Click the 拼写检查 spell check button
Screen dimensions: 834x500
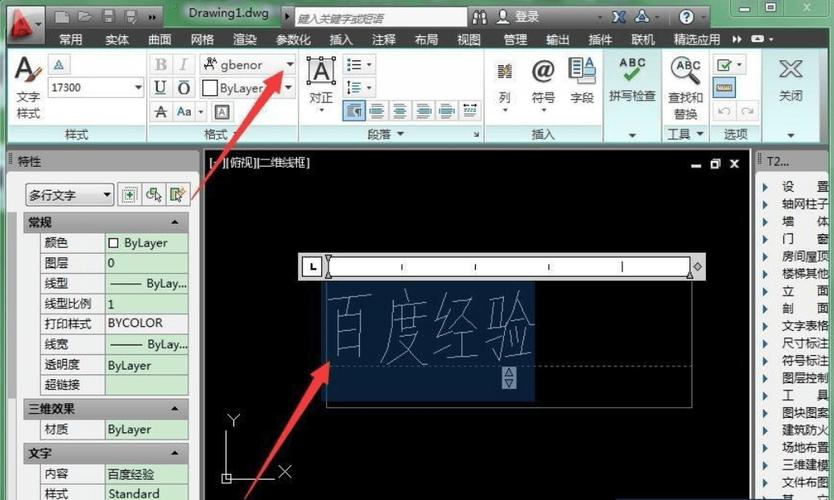[x=632, y=80]
